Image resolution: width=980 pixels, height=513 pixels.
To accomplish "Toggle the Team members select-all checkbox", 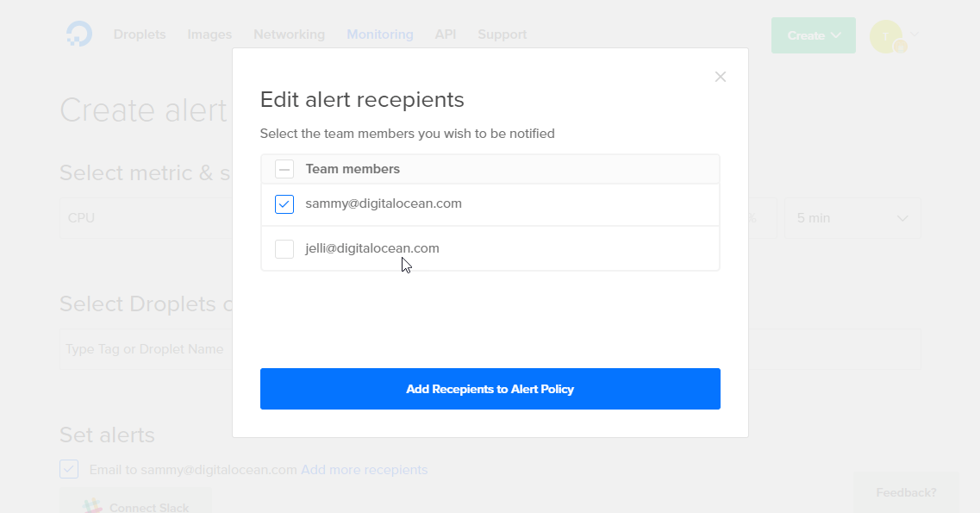I will [x=284, y=169].
